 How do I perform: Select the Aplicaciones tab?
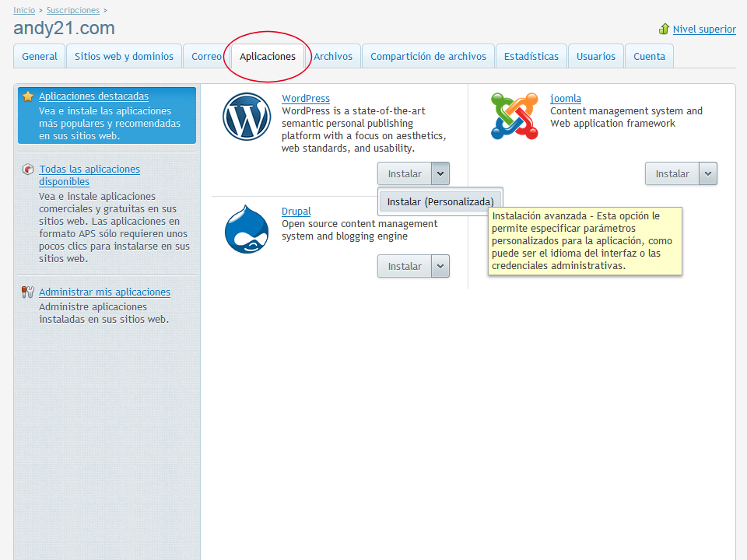click(x=268, y=56)
